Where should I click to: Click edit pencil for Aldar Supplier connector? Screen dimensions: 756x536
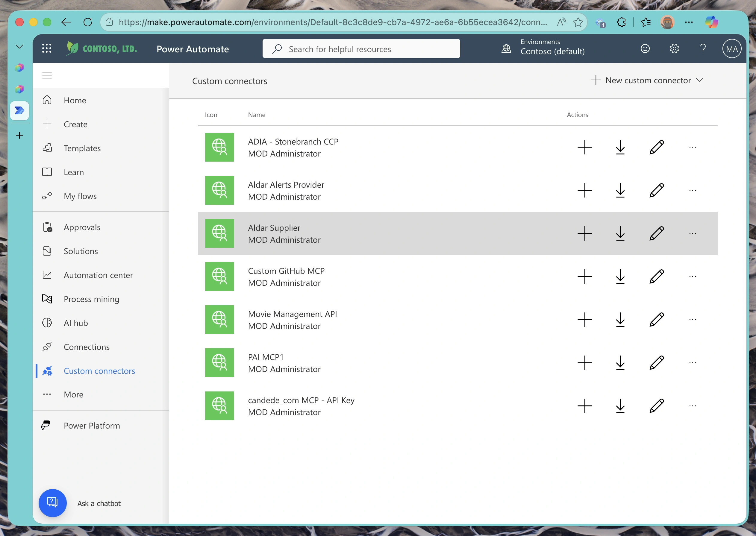pyautogui.click(x=656, y=233)
